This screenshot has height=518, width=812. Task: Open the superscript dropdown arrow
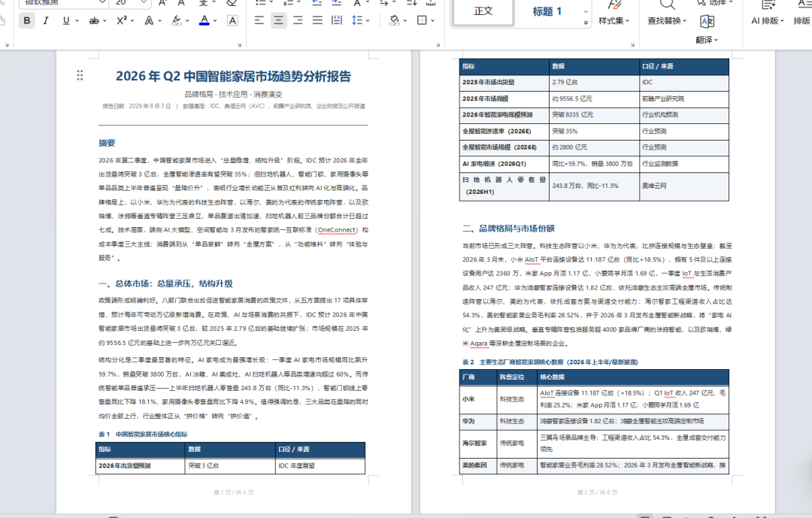pos(132,21)
